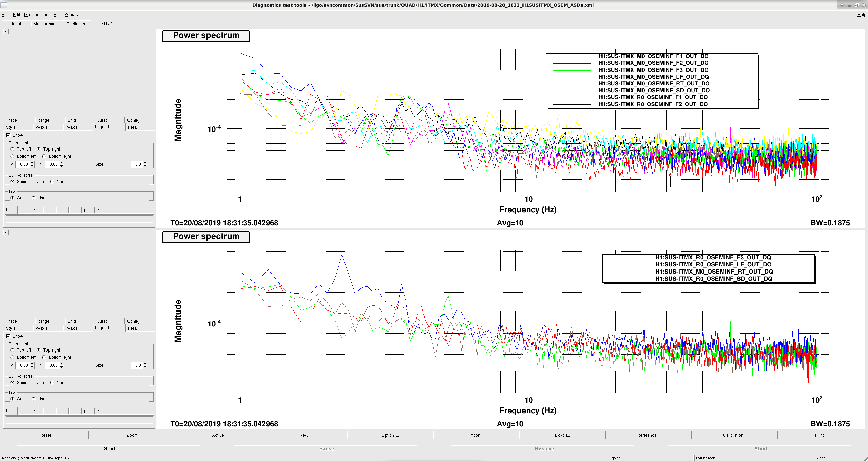868x461 pixels.
Task: Open the Measurement menu
Action: [x=37, y=15]
